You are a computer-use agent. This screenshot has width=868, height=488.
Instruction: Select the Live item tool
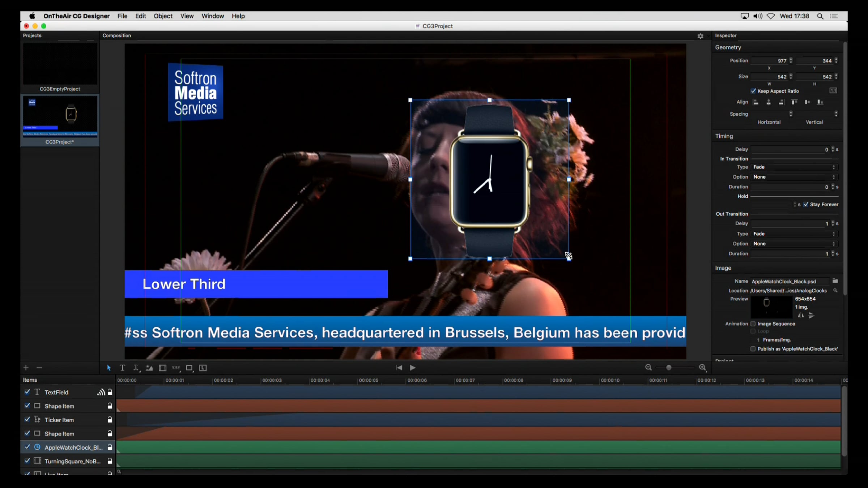click(203, 368)
